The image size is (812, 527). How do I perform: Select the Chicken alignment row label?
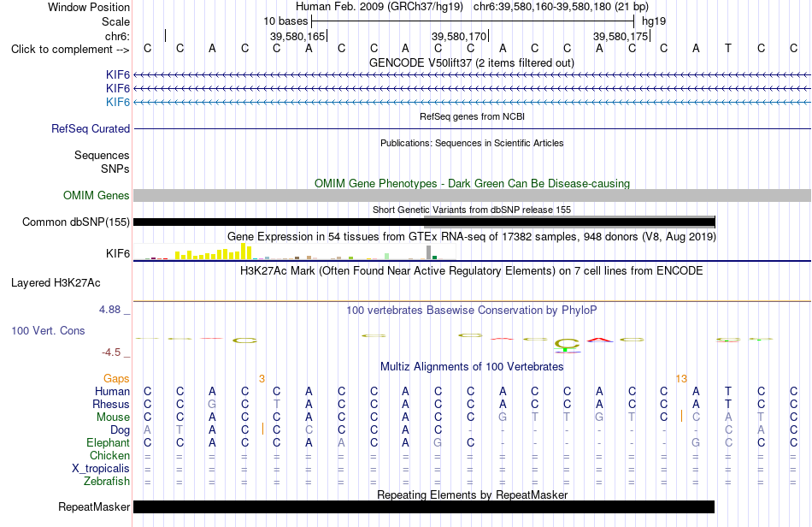tap(109, 455)
